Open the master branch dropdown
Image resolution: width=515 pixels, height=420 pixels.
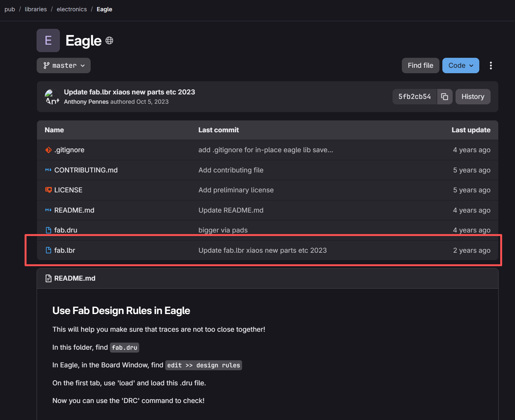(x=64, y=66)
